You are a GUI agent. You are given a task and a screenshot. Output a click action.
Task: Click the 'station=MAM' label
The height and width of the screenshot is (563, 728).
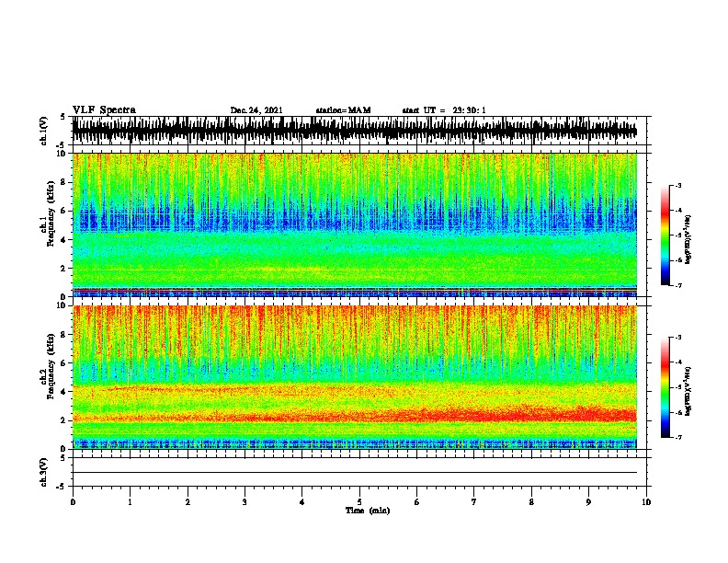pos(343,110)
